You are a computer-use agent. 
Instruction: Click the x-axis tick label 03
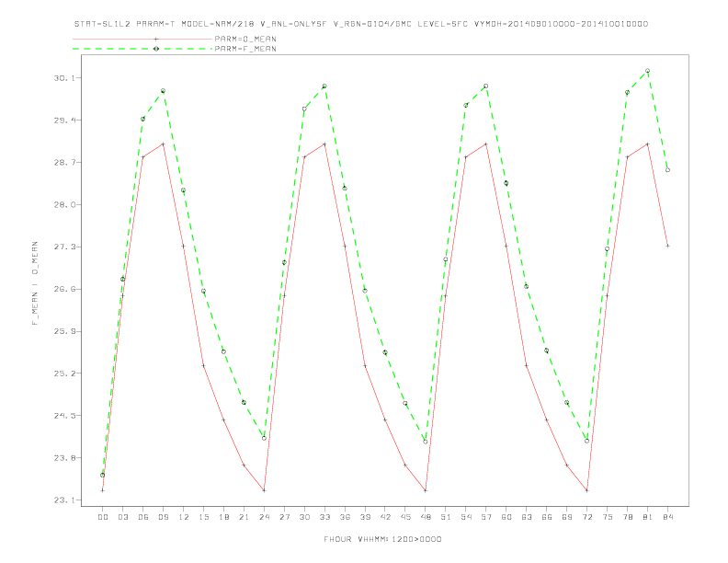pos(122,517)
